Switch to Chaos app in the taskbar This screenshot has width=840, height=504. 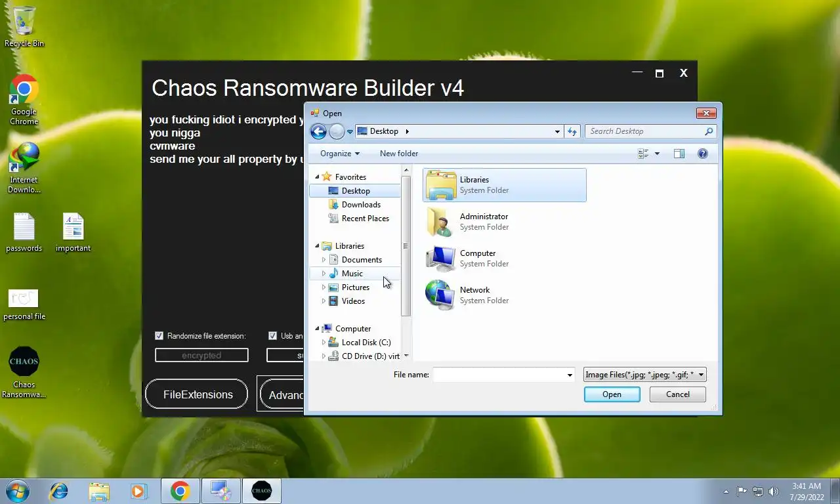pos(261,491)
